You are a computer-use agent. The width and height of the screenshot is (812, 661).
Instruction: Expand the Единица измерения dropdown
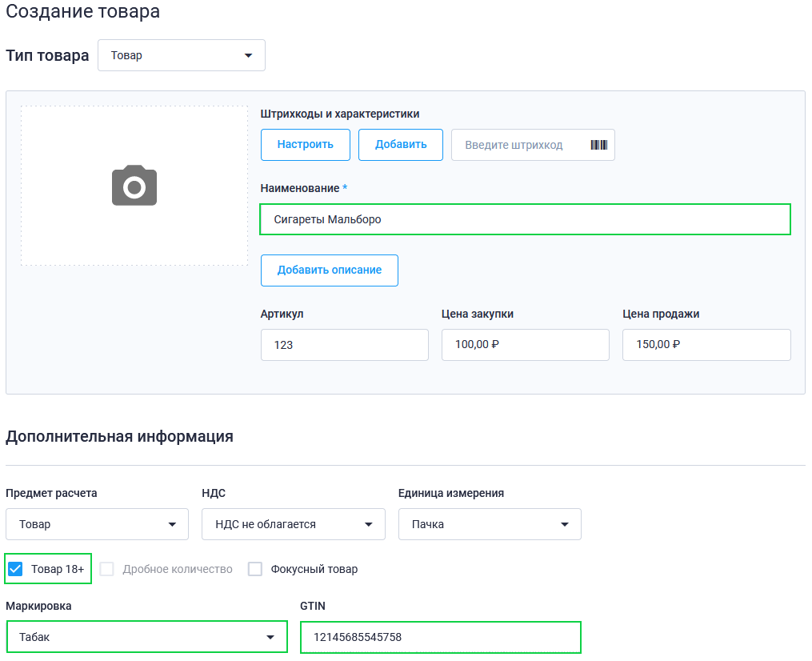(490, 524)
